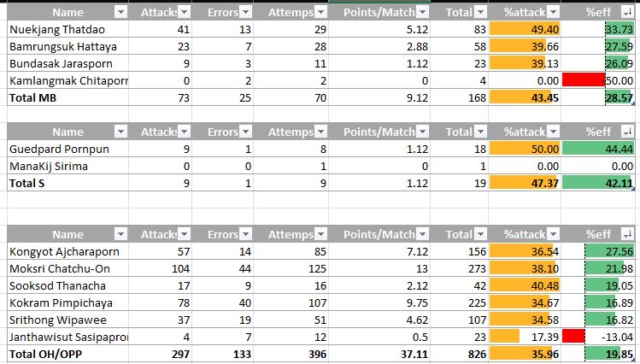Select the Total MB row label cell
This screenshot has width=640, height=364.
point(68,97)
